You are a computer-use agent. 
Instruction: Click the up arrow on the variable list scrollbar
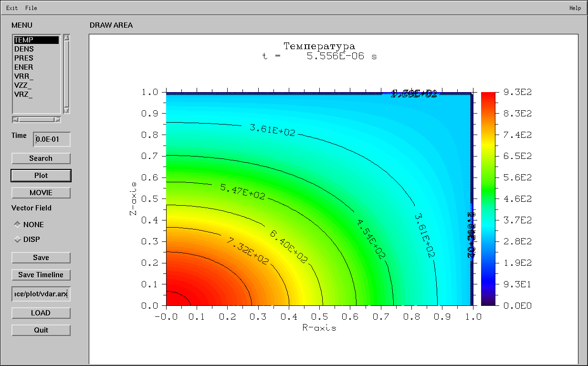pos(67,38)
